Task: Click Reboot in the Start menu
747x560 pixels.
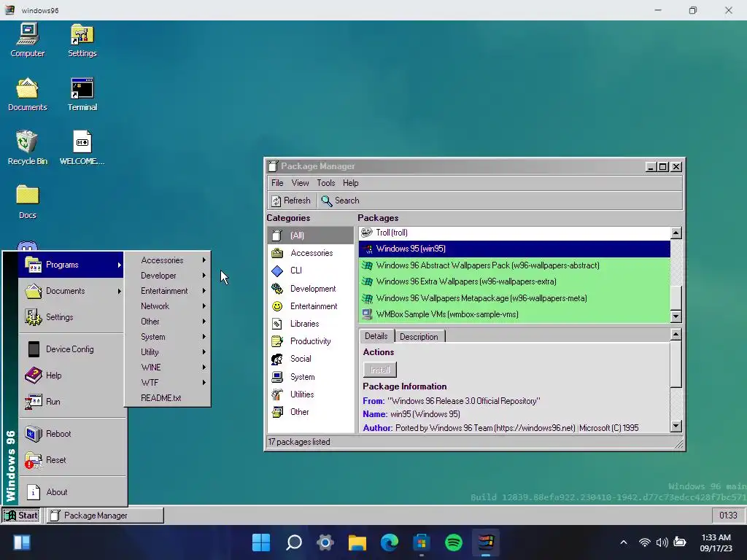Action: pos(71,434)
